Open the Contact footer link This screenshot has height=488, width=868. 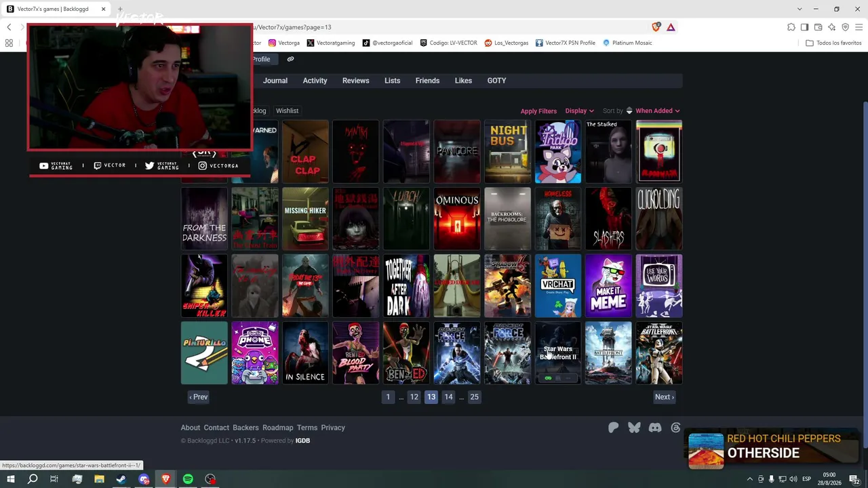tap(216, 428)
